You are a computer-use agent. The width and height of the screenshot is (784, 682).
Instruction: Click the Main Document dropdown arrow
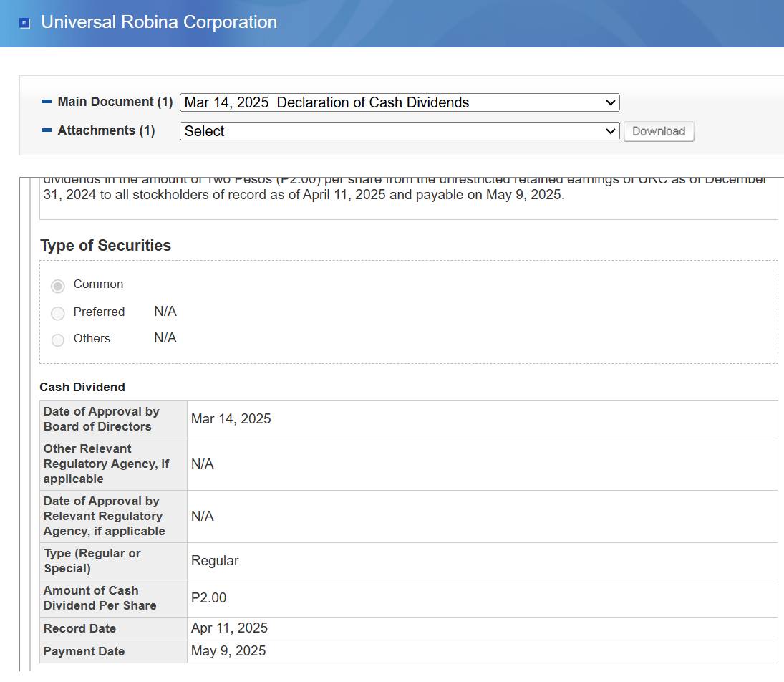[611, 102]
